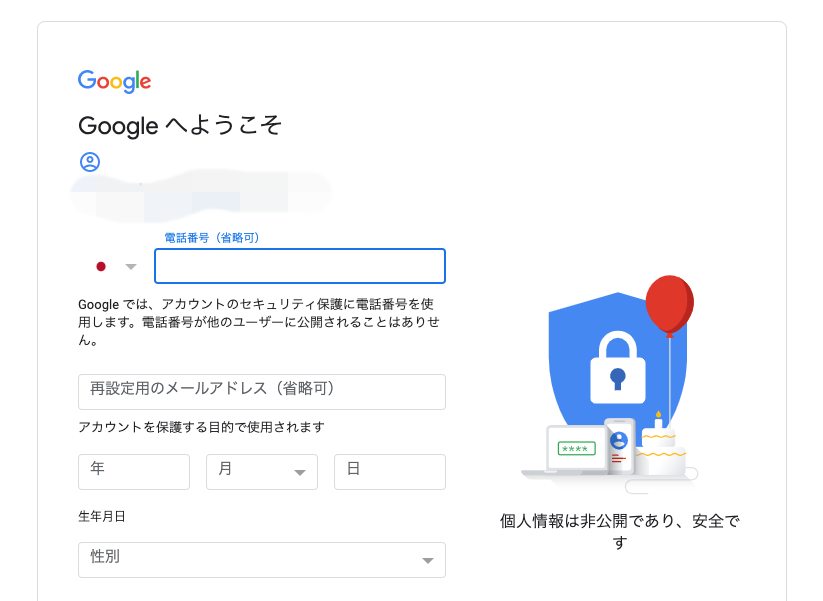Click the phone usage explanation paragraph
Viewport: 823px width, 601px height.
click(261, 322)
